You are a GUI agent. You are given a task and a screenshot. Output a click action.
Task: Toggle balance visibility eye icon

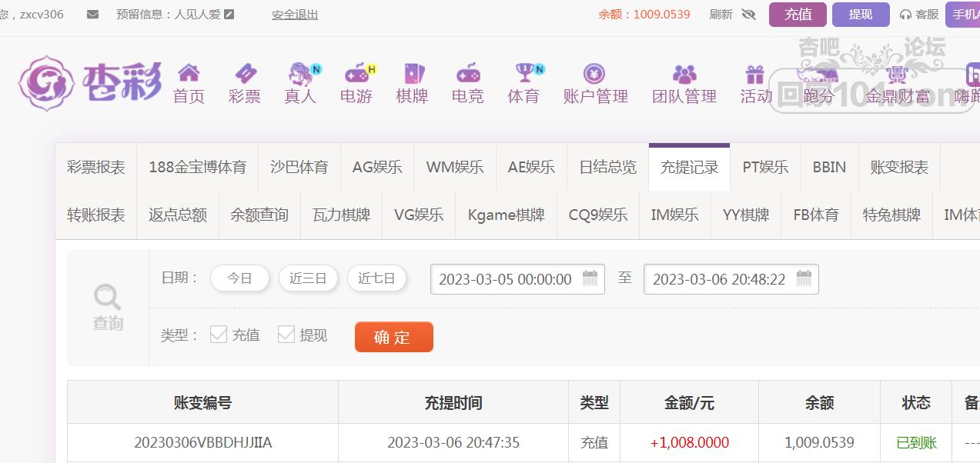[x=748, y=15]
